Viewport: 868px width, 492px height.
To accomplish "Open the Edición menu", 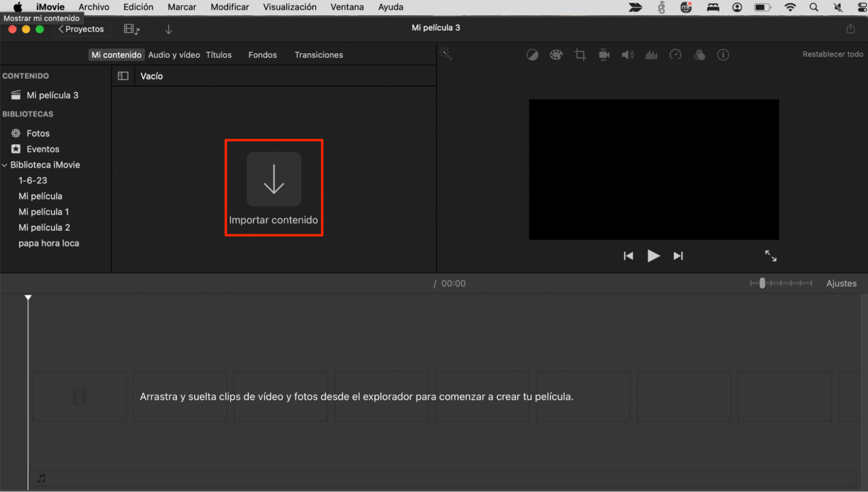I will coord(138,7).
